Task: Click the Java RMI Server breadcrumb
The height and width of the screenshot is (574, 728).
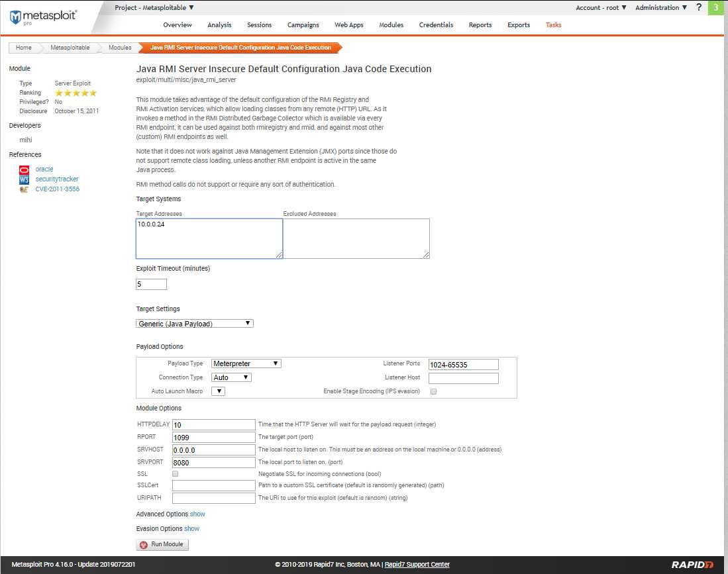Action: 240,47
